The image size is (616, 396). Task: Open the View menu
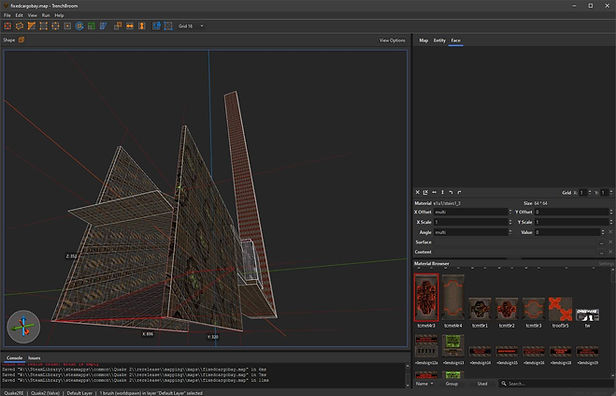pos(32,15)
